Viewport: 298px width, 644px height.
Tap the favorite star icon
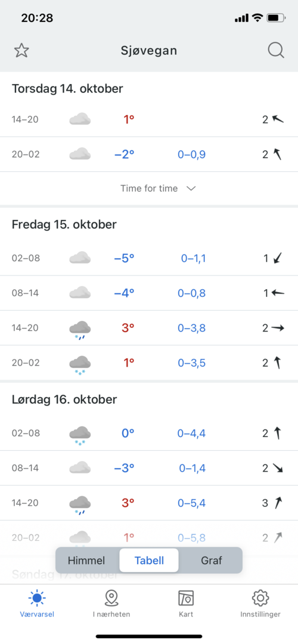tap(22, 51)
